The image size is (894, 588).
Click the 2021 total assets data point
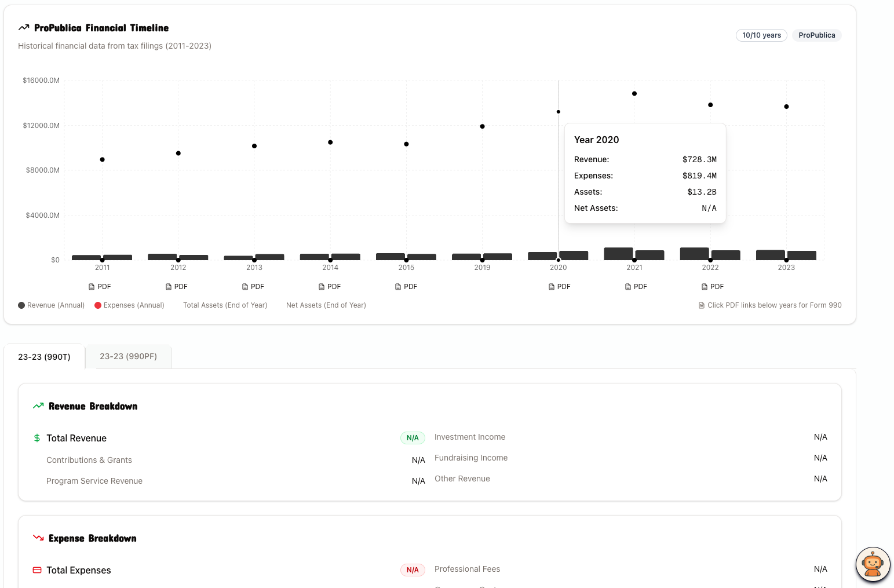pyautogui.click(x=634, y=93)
